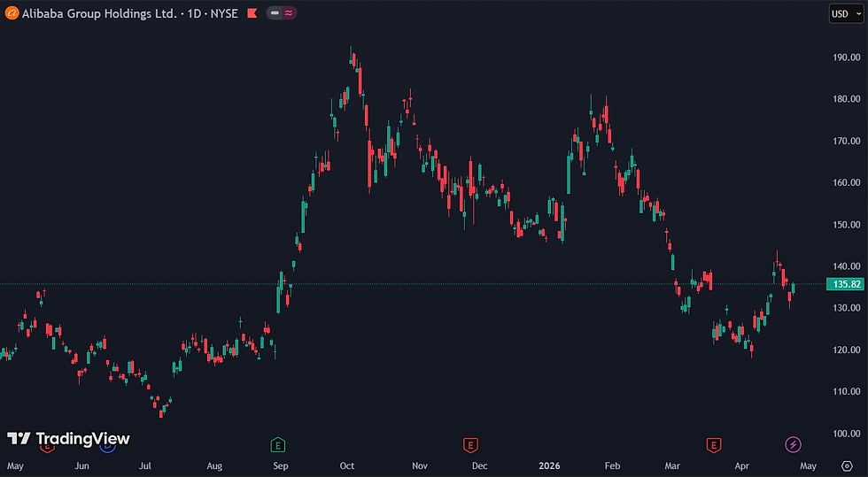Click the 130.00 price scale label
The width and height of the screenshot is (868, 477).
tap(847, 308)
